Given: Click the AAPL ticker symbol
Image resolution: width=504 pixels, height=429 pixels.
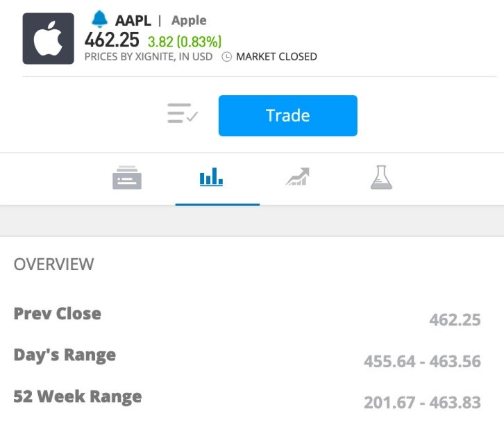Looking at the screenshot, I should pyautogui.click(x=133, y=21).
